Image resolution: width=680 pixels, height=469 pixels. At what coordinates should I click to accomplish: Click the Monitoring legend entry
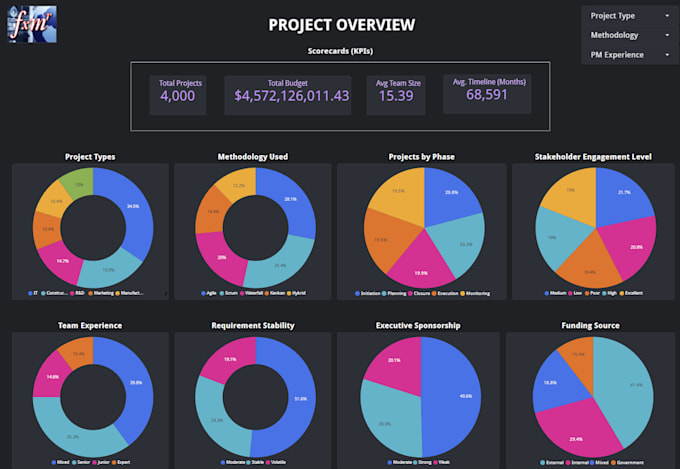point(475,294)
